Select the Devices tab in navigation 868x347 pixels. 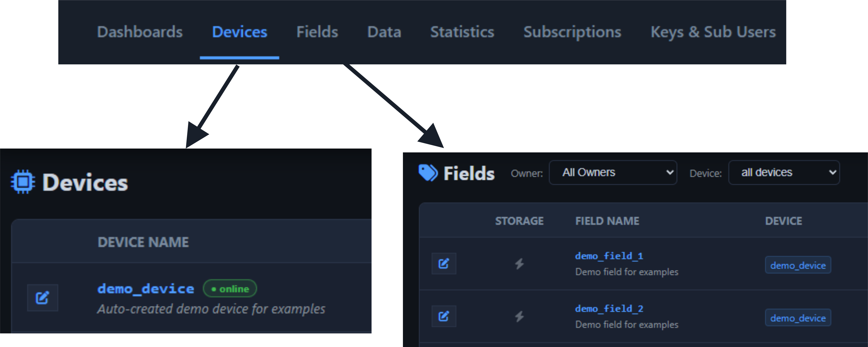tap(239, 32)
